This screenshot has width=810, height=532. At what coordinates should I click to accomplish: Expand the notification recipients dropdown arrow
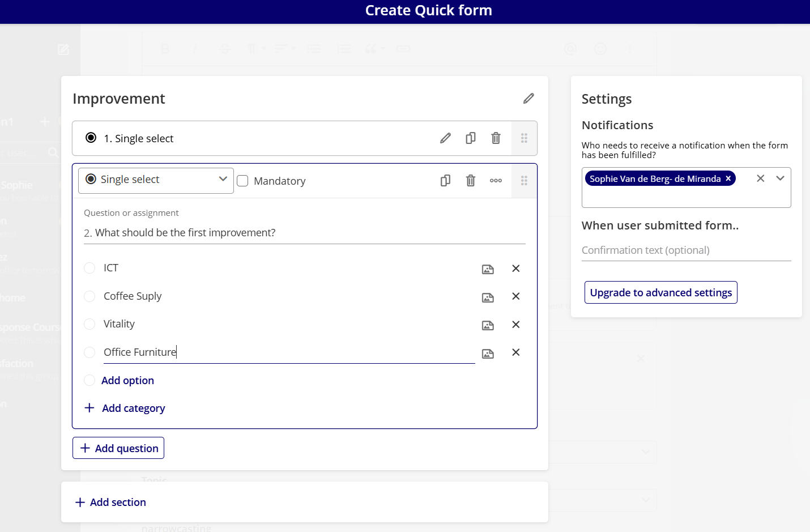pyautogui.click(x=780, y=178)
